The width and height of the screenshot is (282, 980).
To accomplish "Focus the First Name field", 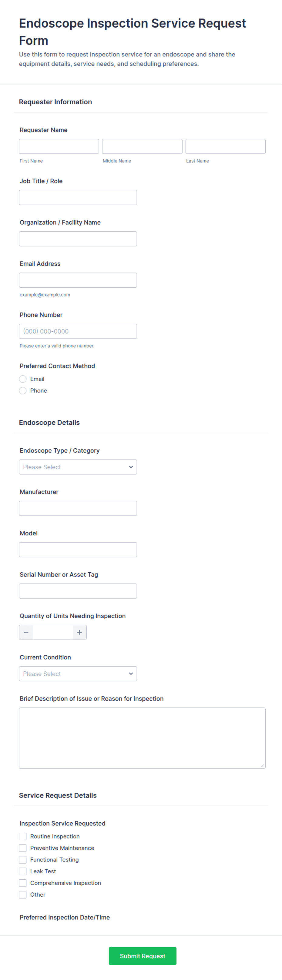I will tap(59, 146).
